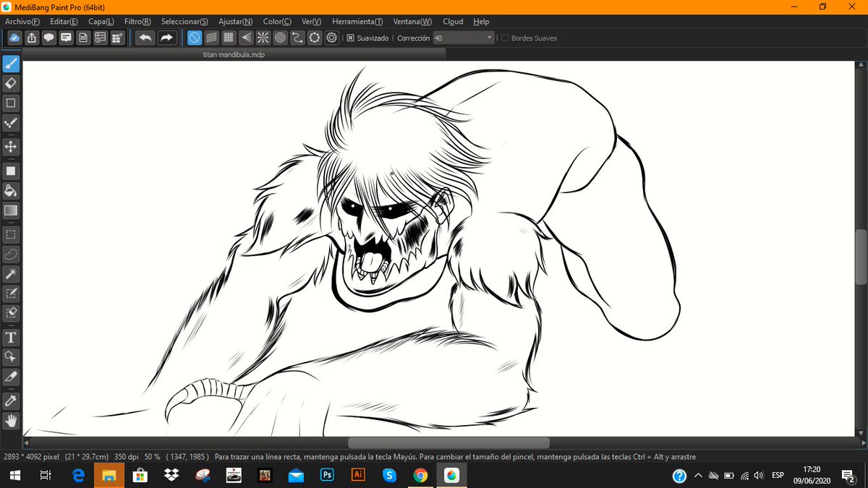Open the Herramienta menu

(x=357, y=22)
